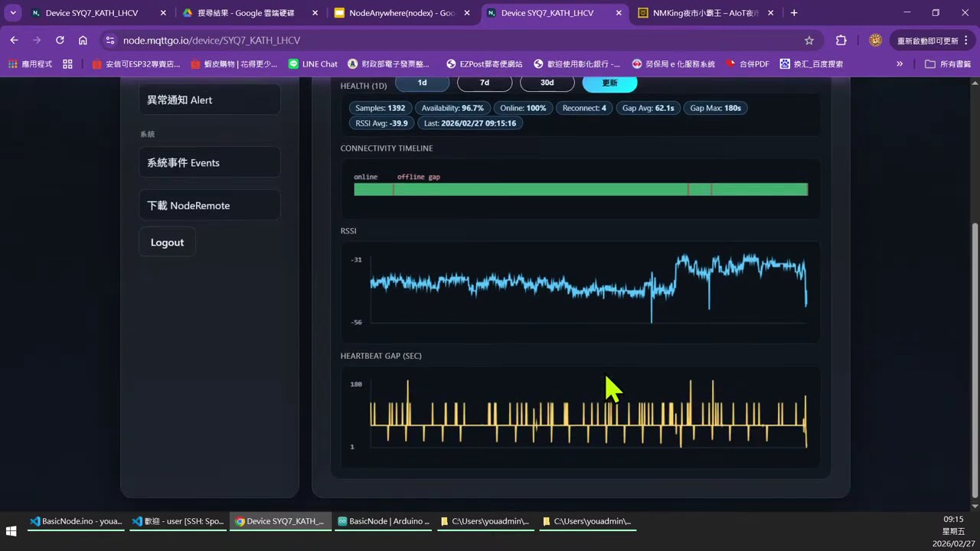
Task: Open the 換汇_百度搜索 bookmark
Action: pyautogui.click(x=812, y=64)
